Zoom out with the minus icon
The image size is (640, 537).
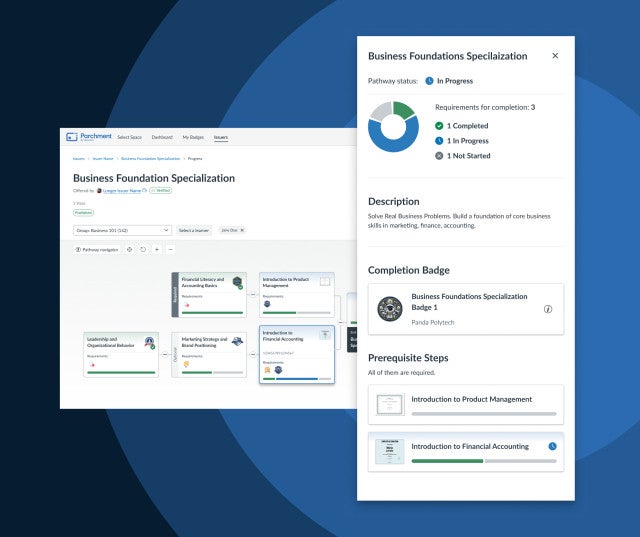pos(170,249)
